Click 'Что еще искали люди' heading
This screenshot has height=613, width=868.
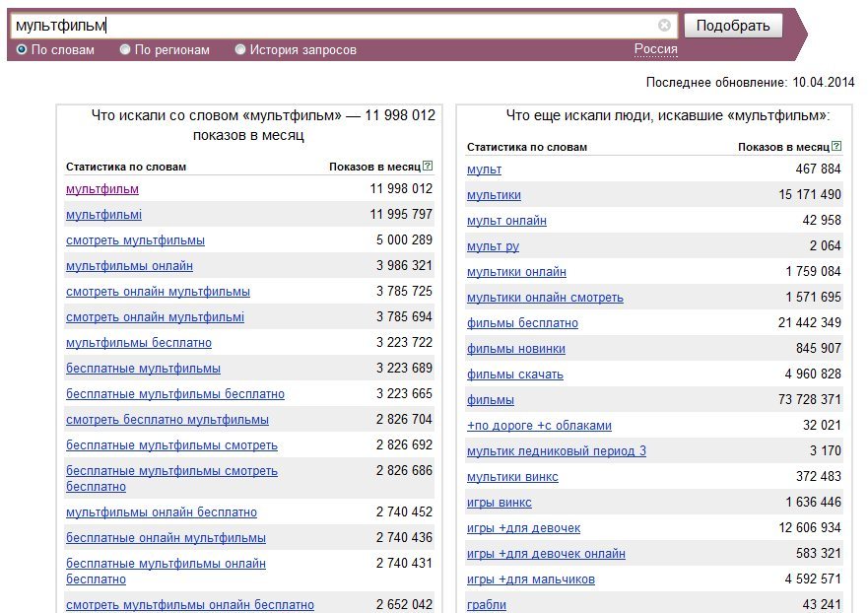click(668, 115)
